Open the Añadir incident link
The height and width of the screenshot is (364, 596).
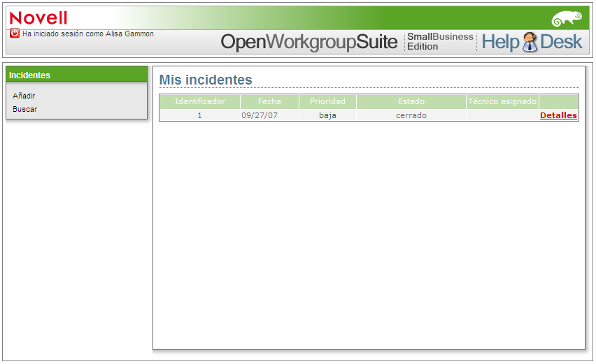[x=24, y=96]
